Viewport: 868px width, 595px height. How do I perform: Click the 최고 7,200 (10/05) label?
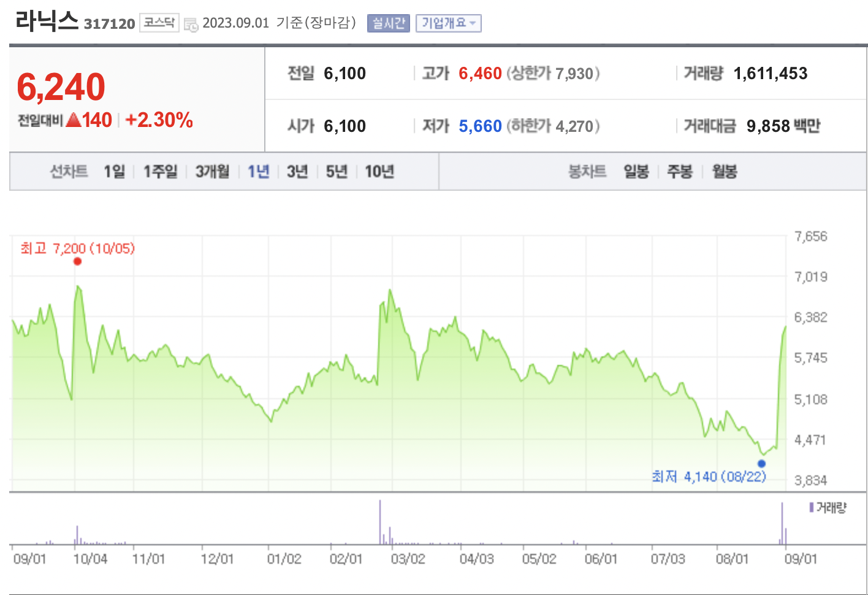click(x=77, y=248)
